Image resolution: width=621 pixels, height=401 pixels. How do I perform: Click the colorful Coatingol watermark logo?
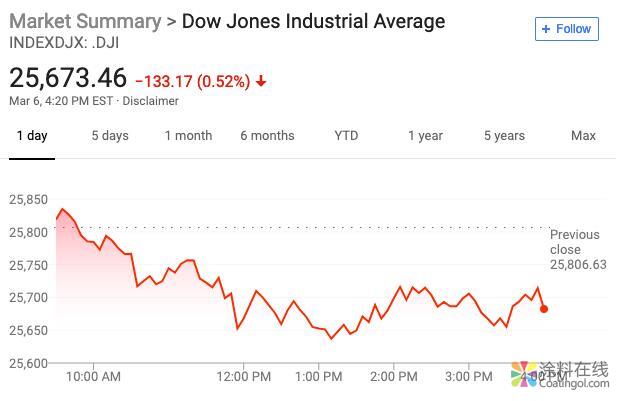(x=524, y=374)
